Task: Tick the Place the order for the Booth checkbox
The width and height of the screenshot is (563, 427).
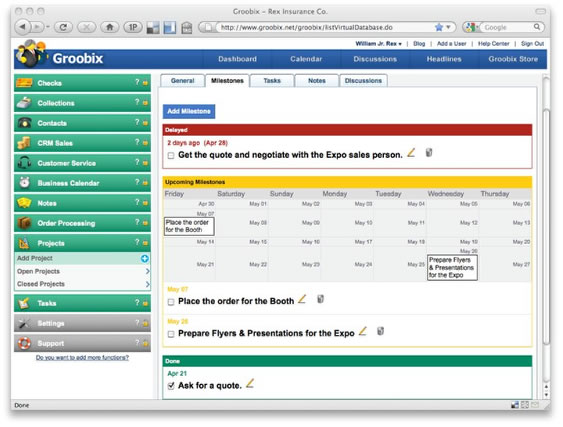Action: click(x=171, y=302)
